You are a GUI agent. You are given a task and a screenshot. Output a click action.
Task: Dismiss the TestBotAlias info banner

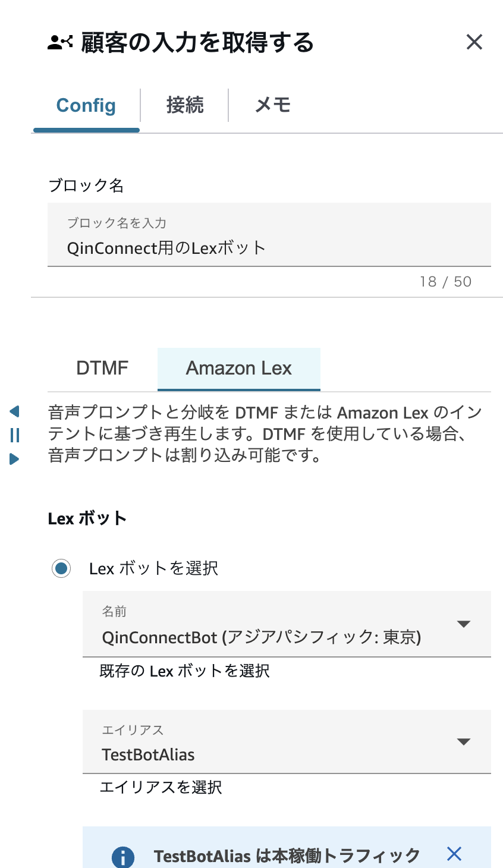[454, 854]
